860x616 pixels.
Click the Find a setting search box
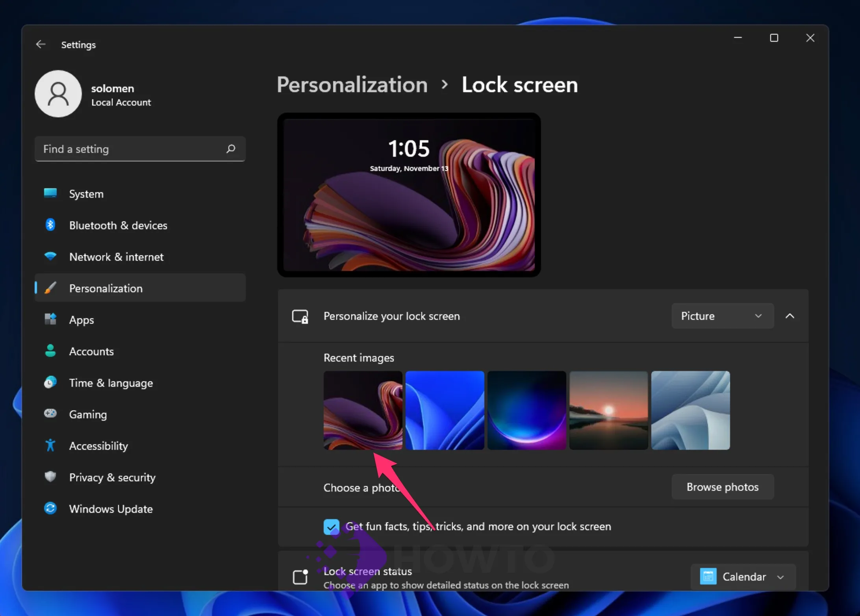(x=140, y=149)
